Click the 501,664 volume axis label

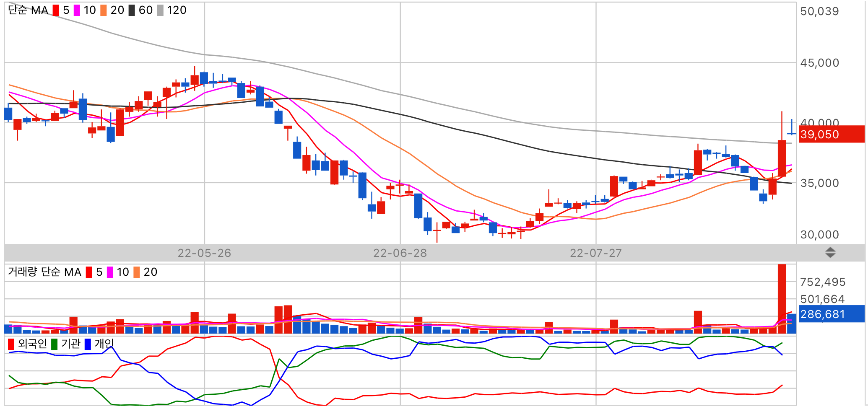[823, 299]
